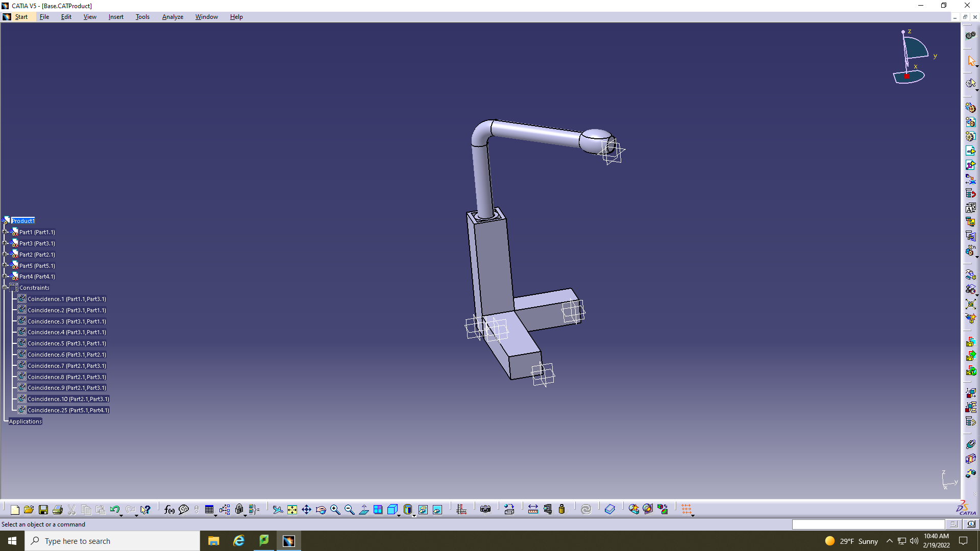Screen dimensions: 980x551
Task: Click the Fit All In icon
Action: point(292,509)
